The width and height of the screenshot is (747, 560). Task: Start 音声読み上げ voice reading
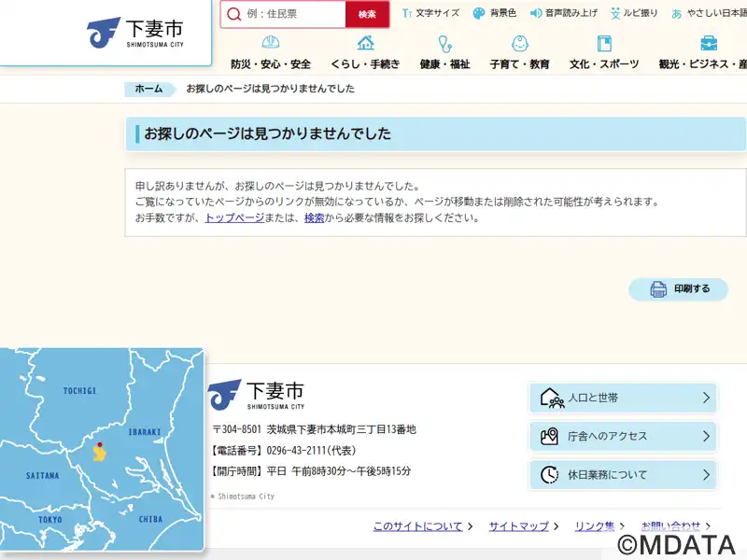point(563,14)
